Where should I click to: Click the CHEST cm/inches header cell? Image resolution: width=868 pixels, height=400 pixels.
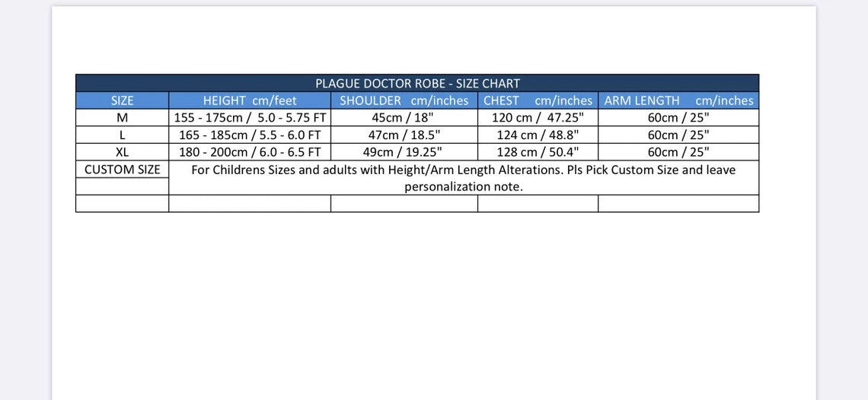tap(538, 100)
